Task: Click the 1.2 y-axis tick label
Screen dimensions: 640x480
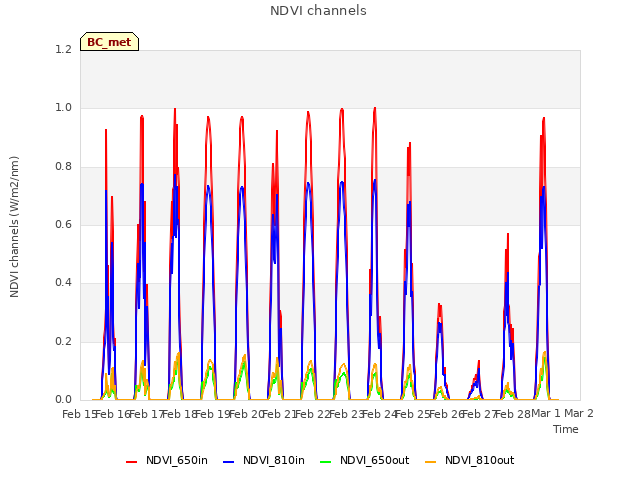Action: (x=63, y=49)
